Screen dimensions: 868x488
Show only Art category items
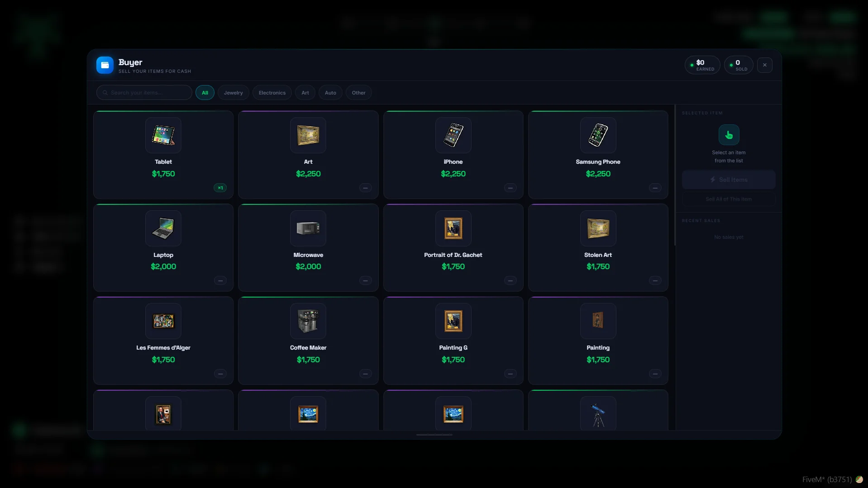click(x=305, y=93)
